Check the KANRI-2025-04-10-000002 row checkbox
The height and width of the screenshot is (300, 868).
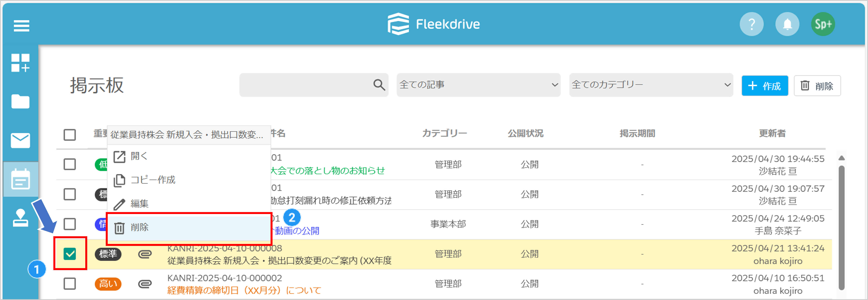[x=70, y=283]
